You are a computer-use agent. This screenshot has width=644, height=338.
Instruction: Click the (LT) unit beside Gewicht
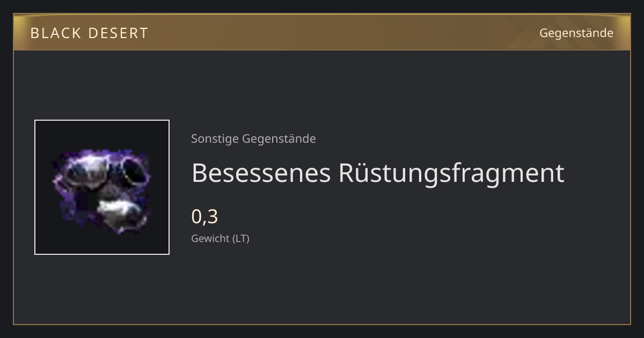(x=240, y=239)
